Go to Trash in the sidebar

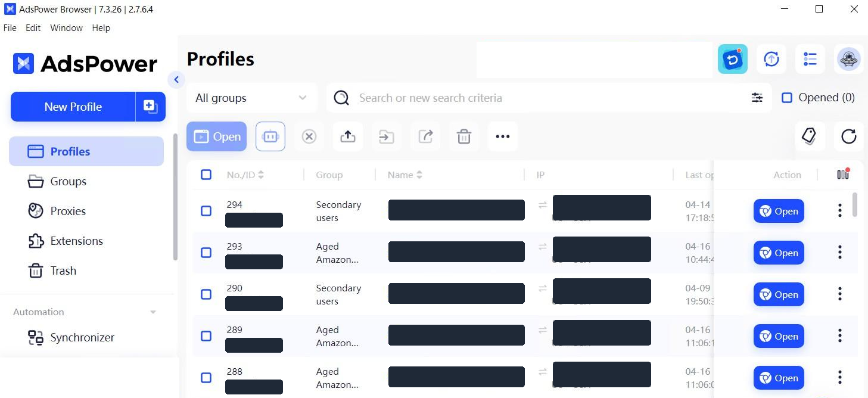tap(86, 270)
